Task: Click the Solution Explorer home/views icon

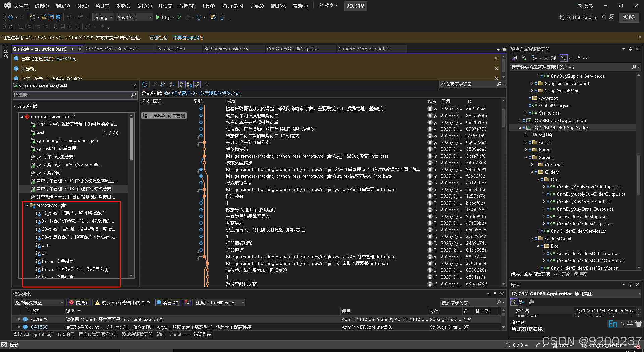Action: (x=515, y=58)
